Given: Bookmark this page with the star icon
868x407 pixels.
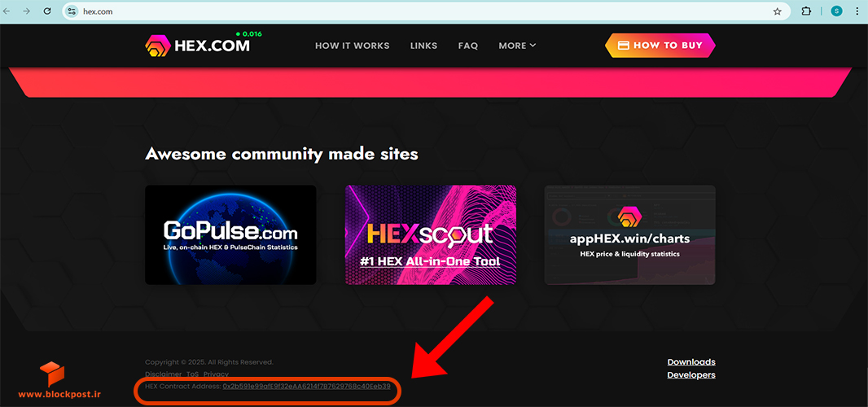Looking at the screenshot, I should tap(778, 11).
